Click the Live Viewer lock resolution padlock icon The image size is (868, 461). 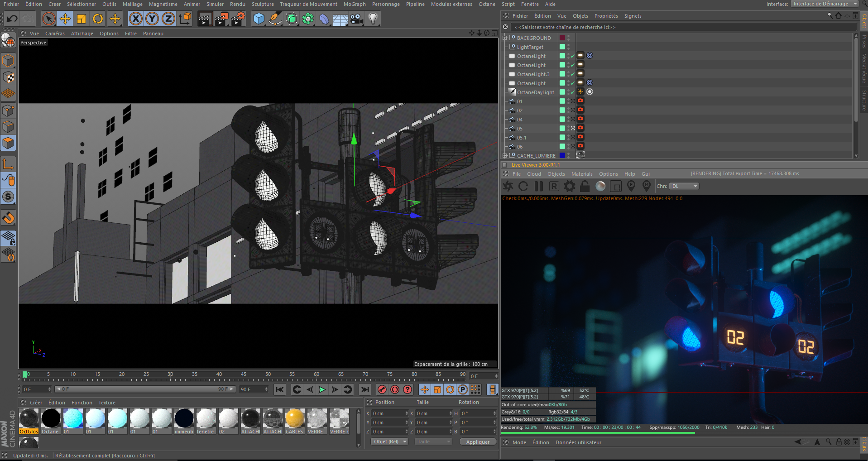coord(585,186)
